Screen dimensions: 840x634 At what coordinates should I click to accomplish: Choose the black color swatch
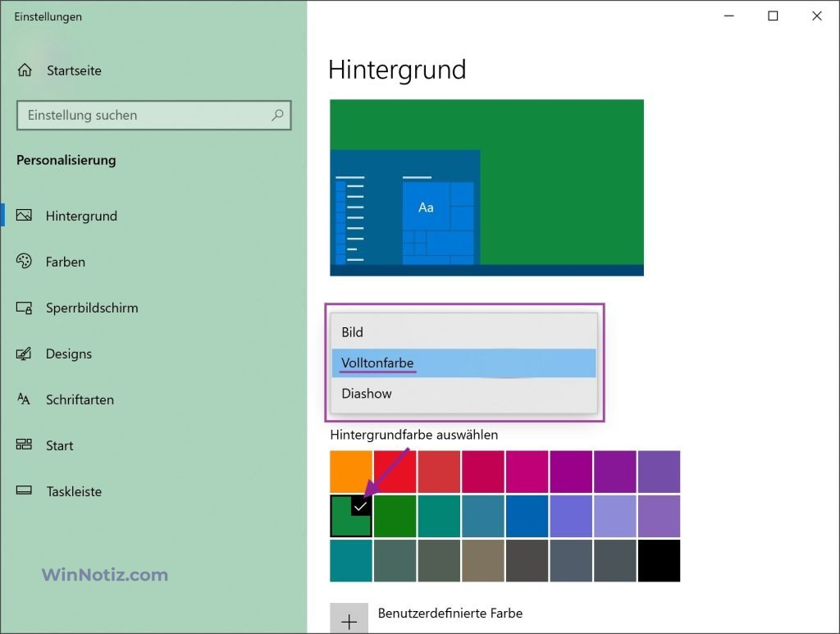point(659,561)
